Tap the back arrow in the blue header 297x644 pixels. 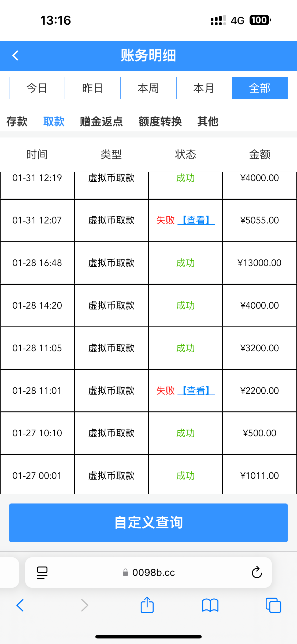tap(16, 56)
